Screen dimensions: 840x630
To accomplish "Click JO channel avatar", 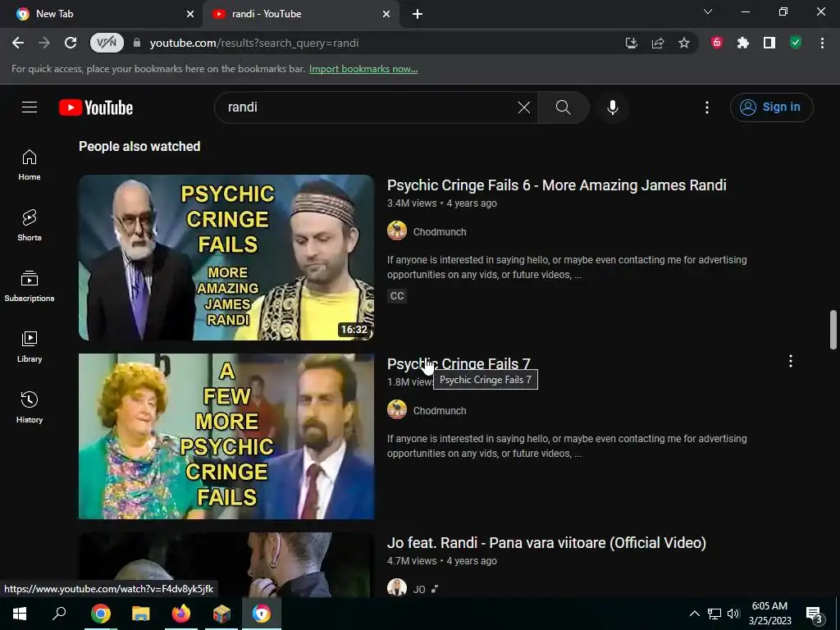I will click(397, 588).
